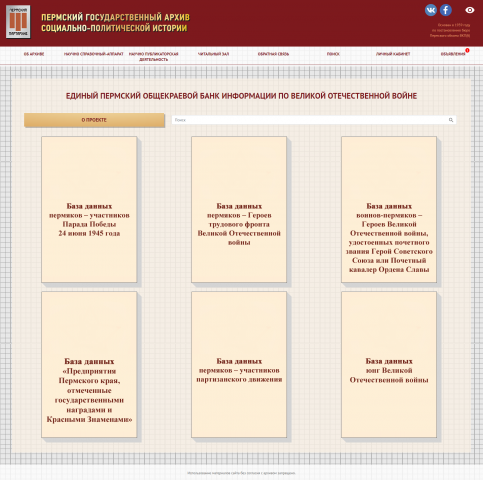
Task: Open database 'Предприятия Пермского края' card
Action: (x=89, y=364)
